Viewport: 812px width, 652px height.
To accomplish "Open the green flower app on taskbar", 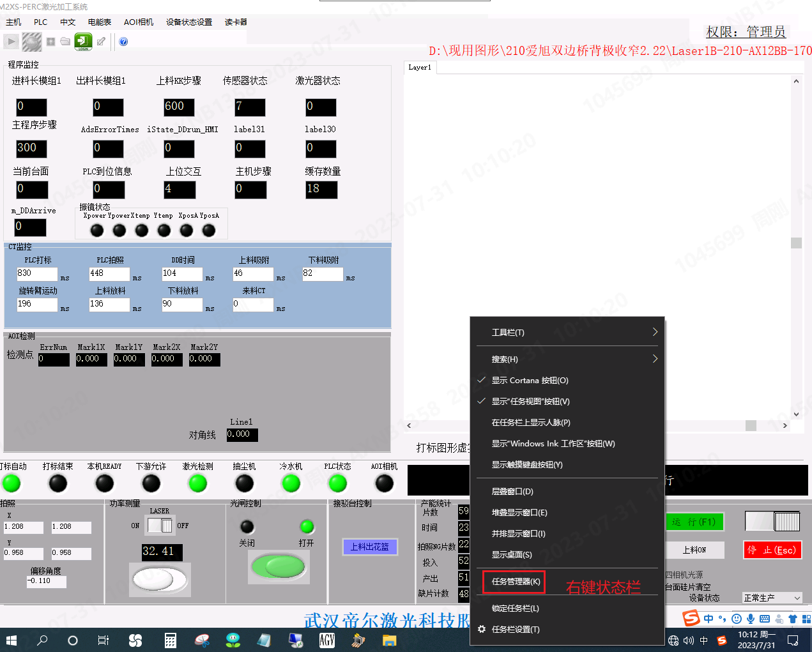I will point(233,640).
